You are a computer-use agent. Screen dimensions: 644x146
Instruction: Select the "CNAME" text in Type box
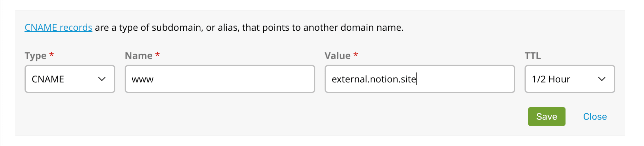(48, 79)
